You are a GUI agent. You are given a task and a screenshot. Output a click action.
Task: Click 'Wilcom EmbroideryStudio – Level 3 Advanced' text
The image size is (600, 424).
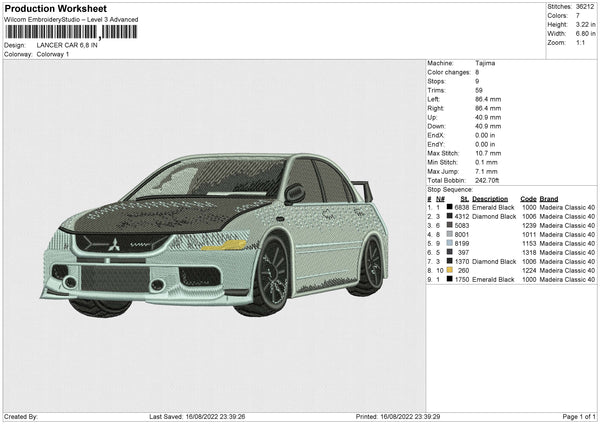[x=71, y=20]
